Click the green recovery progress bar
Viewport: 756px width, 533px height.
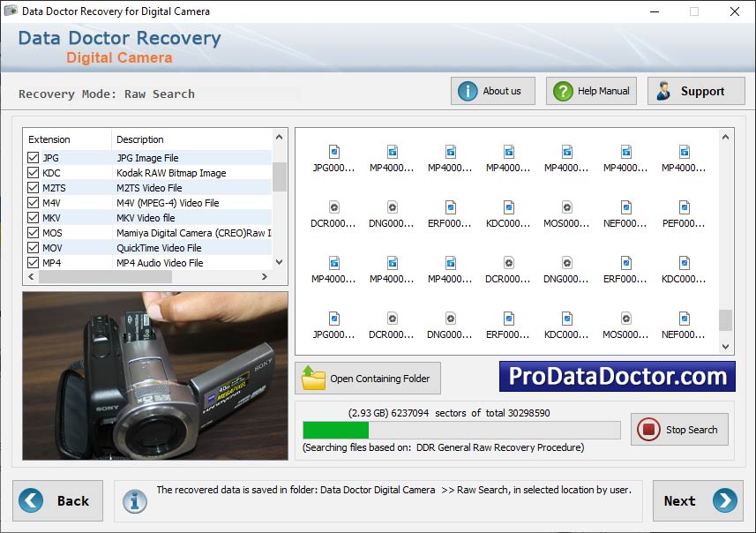[x=335, y=430]
